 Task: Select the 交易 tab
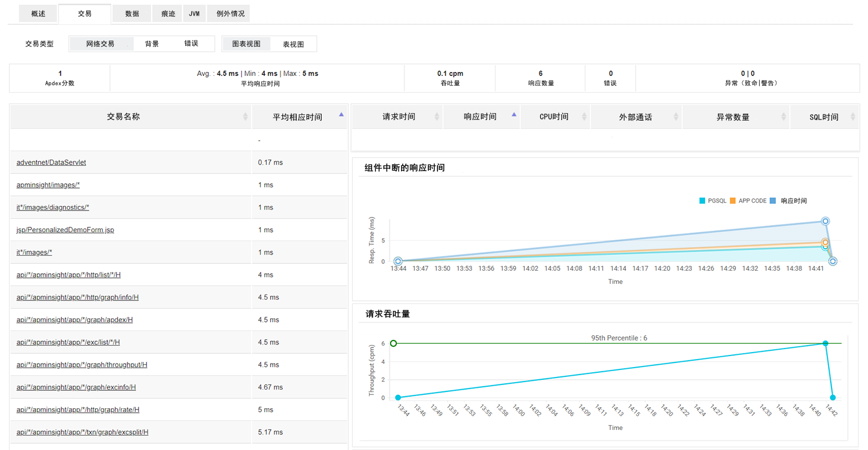[x=85, y=13]
